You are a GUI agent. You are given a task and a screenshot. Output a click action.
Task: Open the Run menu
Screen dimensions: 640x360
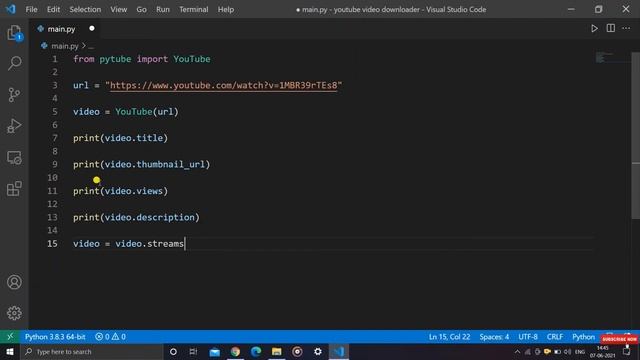click(162, 9)
